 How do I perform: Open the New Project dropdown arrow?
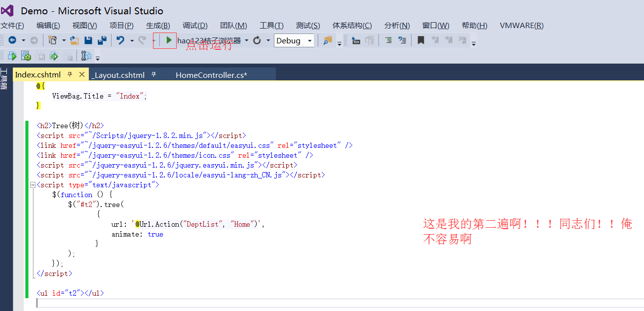click(x=64, y=40)
